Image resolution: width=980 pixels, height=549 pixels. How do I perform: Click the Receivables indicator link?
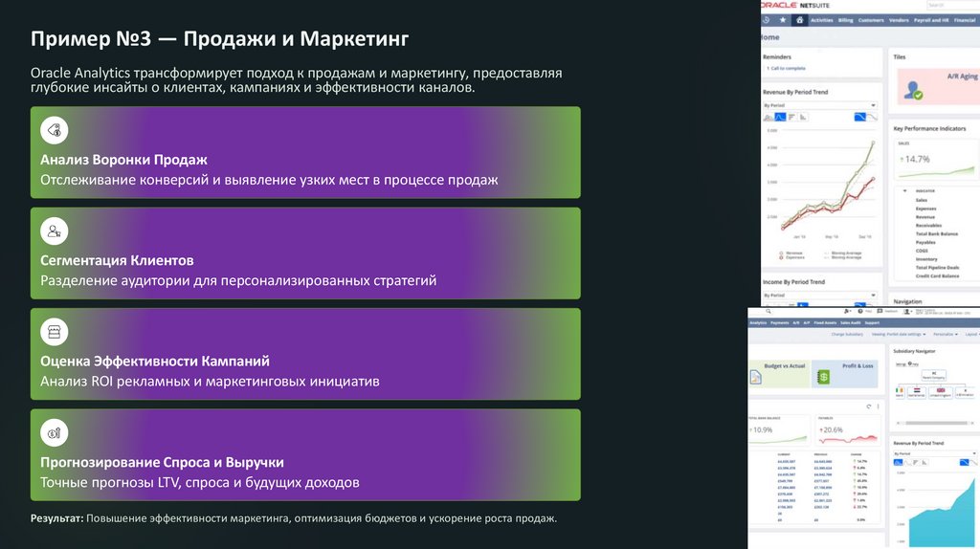point(928,226)
